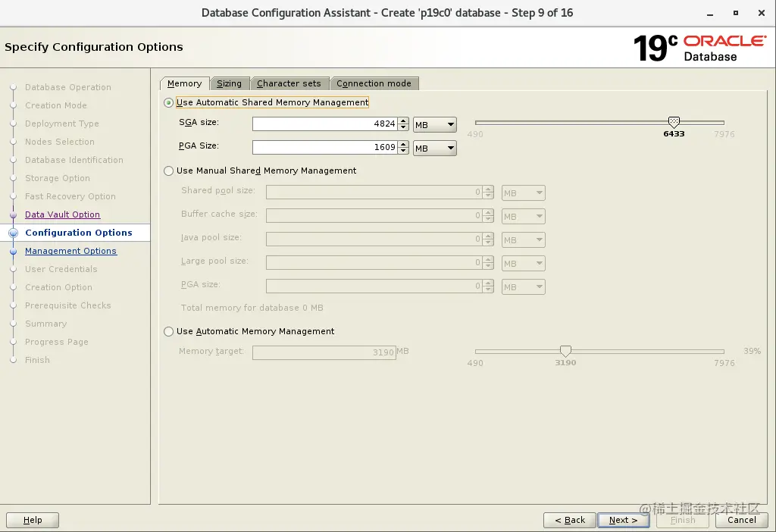Click the Java pool size field
Viewport: 776px width, 532px height.
374,239
